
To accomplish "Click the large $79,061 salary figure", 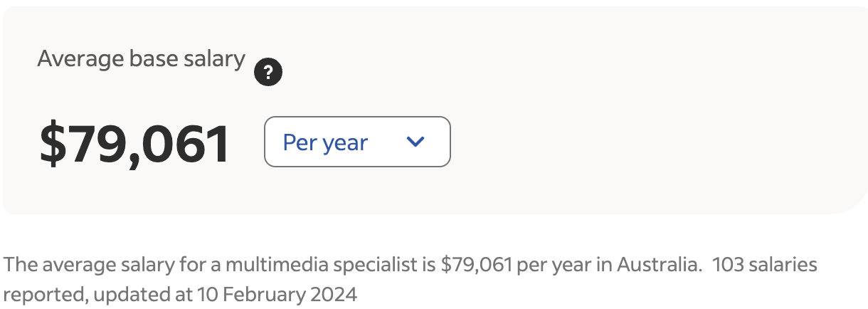I will pyautogui.click(x=134, y=143).
